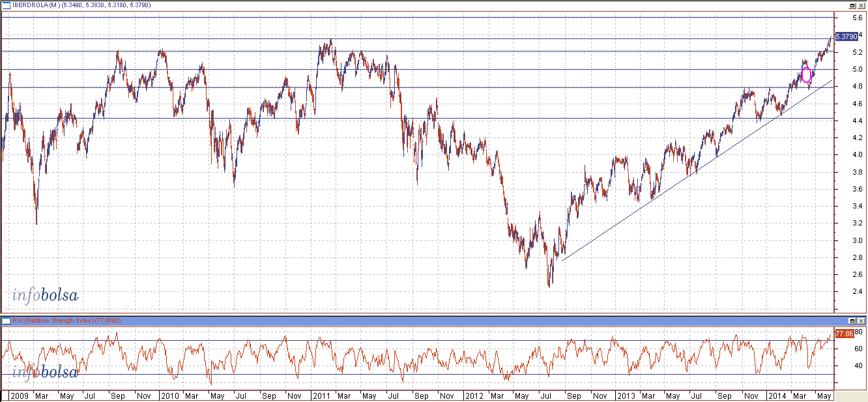Click the 2010 year label on the time axis
The width and height of the screenshot is (868, 402).
coord(169,395)
